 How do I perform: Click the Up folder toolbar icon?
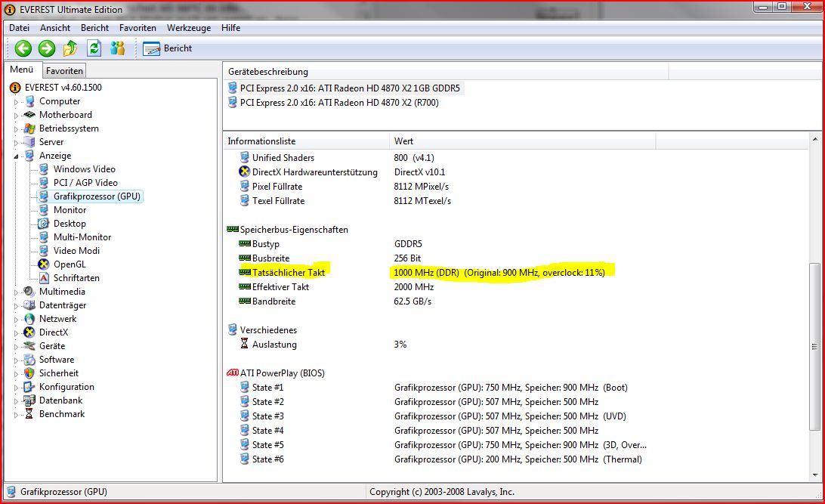(70, 48)
